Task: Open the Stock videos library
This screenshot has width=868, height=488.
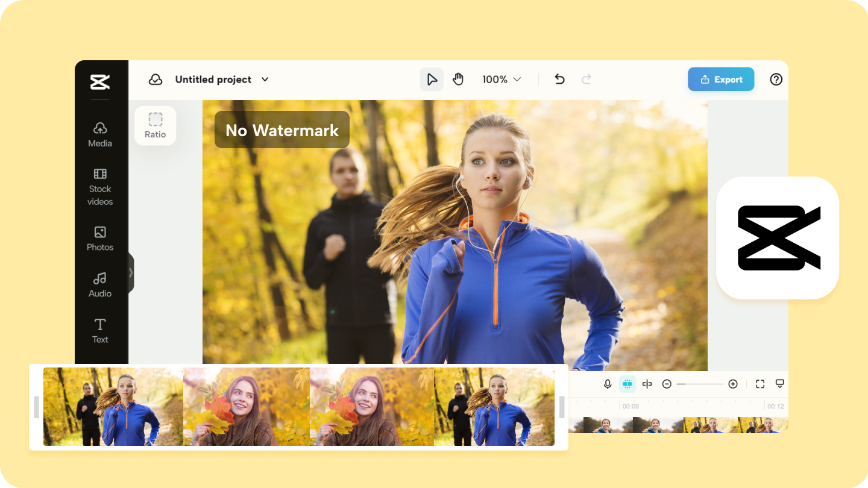Action: 100,187
